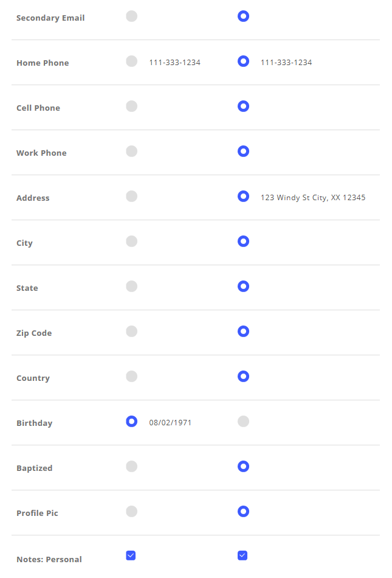
Task: Click the selected Address radio for 123 Windy St
Action: (243, 197)
